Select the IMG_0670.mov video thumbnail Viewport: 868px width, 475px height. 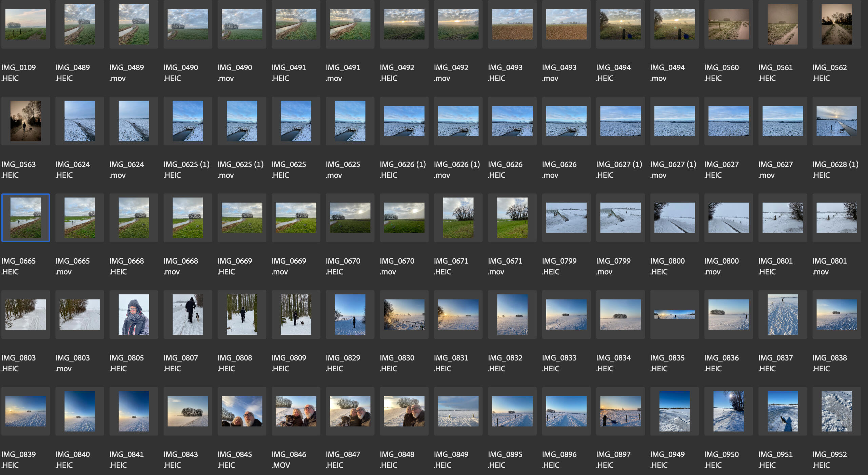tap(404, 218)
